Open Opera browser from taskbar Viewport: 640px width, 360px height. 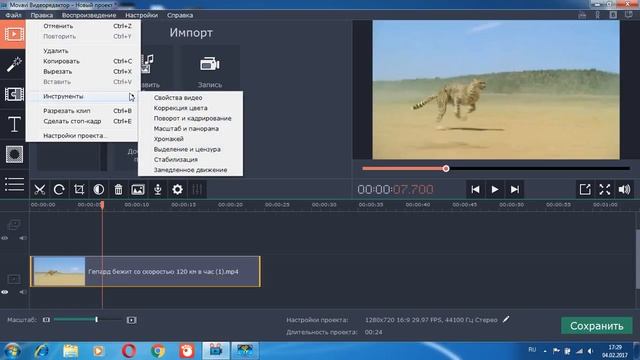[129, 351]
